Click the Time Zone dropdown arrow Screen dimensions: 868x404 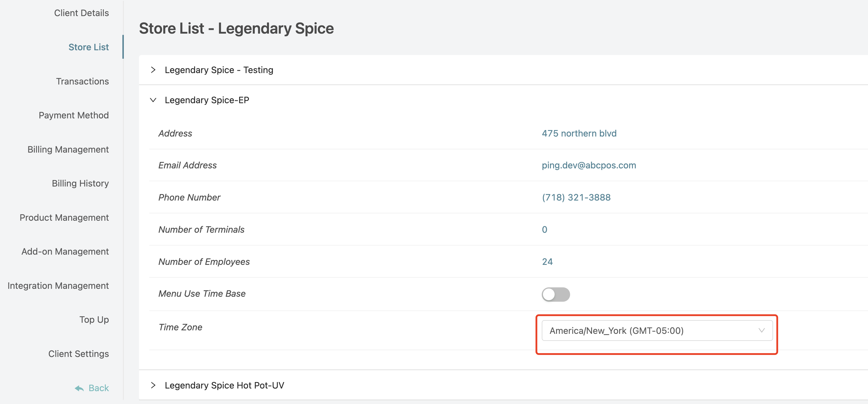click(761, 331)
